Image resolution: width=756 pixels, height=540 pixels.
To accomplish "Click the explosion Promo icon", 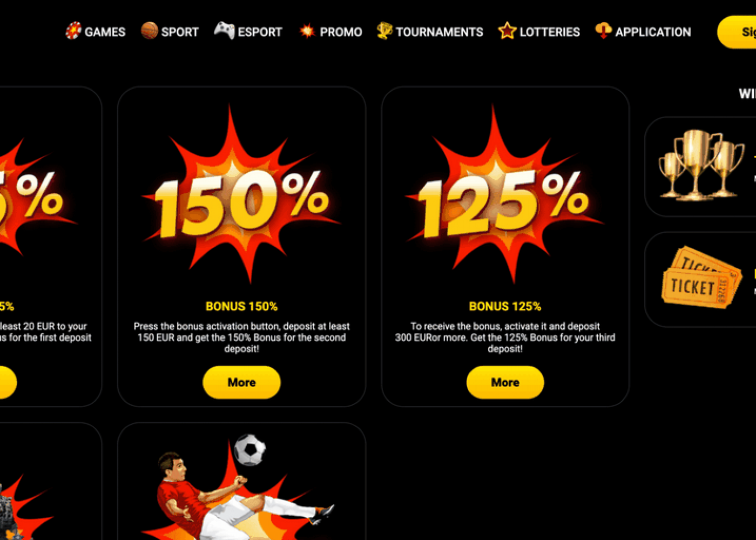I will tap(307, 31).
